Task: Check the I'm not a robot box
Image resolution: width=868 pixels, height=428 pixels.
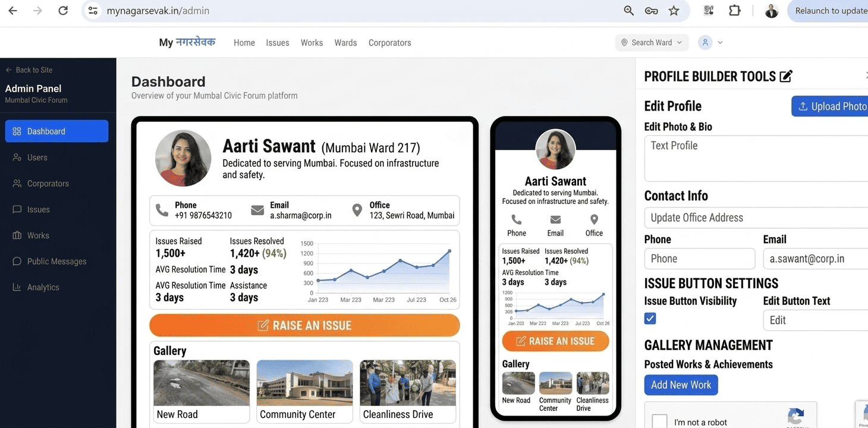Action: point(659,421)
